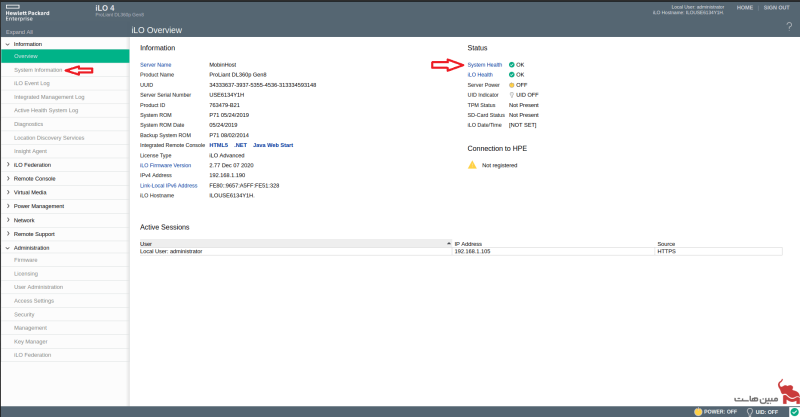Launch HTML5 remote console

[x=218, y=145]
